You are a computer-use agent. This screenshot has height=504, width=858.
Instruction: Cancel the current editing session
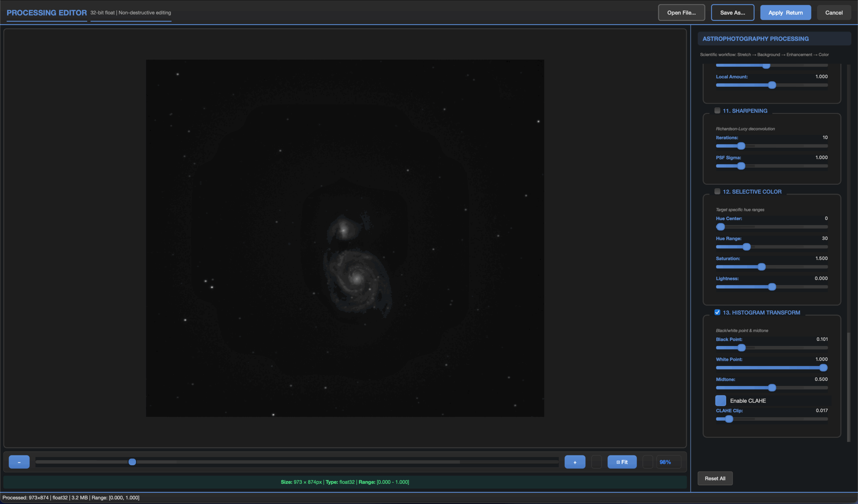coord(834,12)
